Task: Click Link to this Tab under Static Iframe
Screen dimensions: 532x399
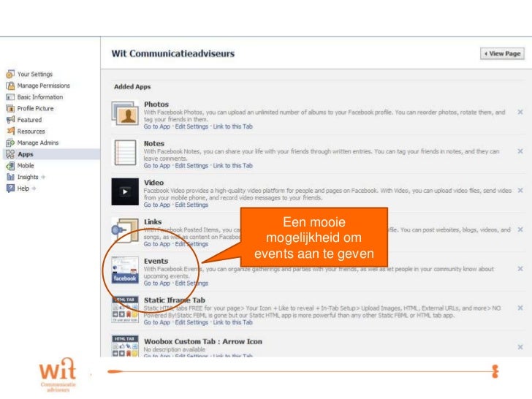Action: pos(232,323)
